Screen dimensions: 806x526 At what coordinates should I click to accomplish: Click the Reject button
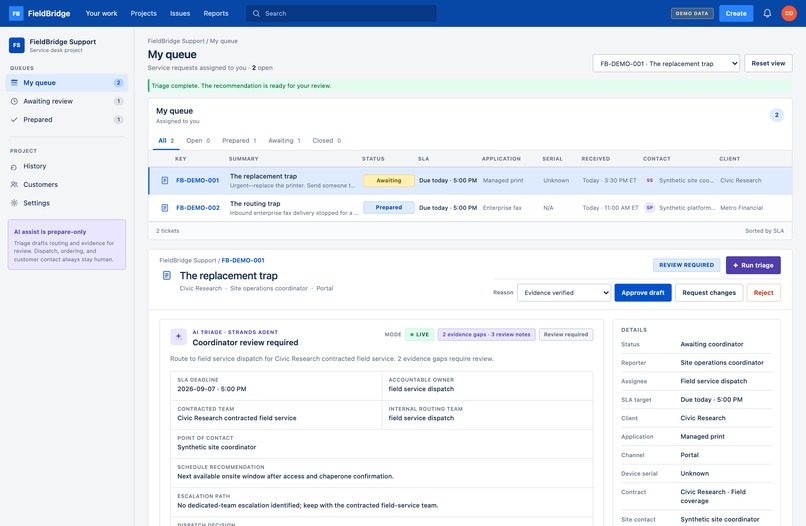tap(763, 293)
